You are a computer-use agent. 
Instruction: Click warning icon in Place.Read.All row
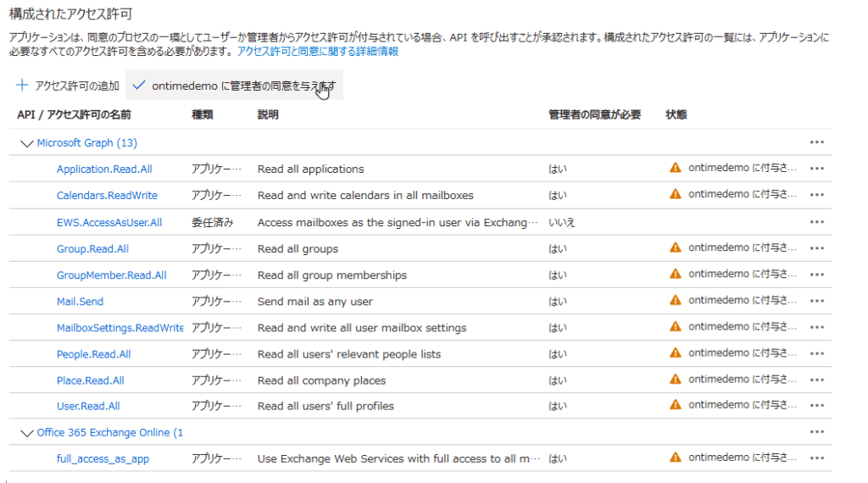(x=676, y=379)
